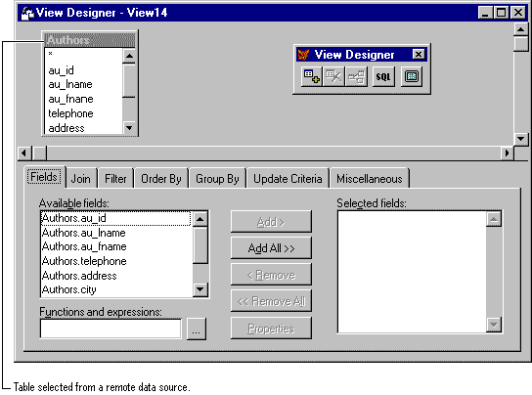Open the Update Criteria tab
This screenshot has width=532, height=395.
(288, 179)
